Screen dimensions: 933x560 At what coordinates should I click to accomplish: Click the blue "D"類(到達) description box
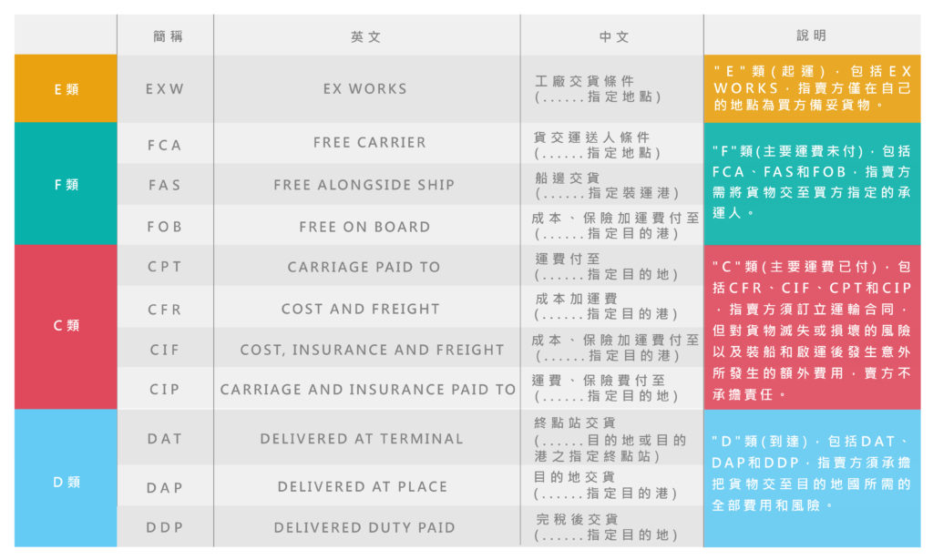tap(812, 473)
